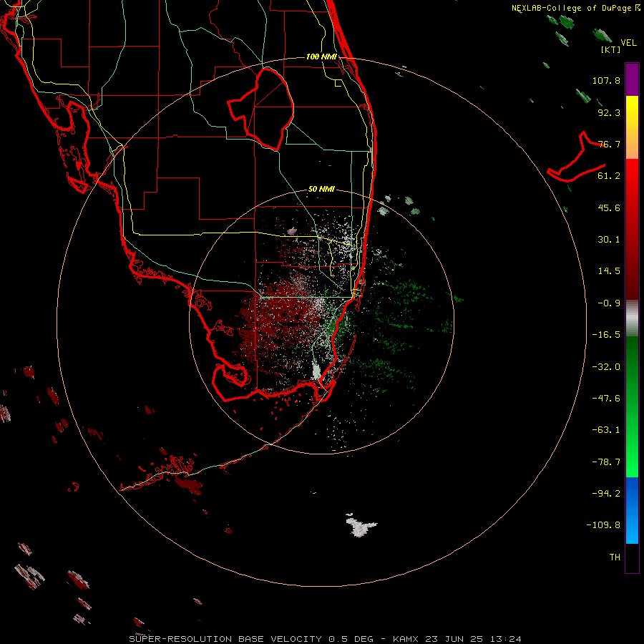Click the Bahamas island outline at right
Viewport: 644px width, 644px height.
[576, 158]
